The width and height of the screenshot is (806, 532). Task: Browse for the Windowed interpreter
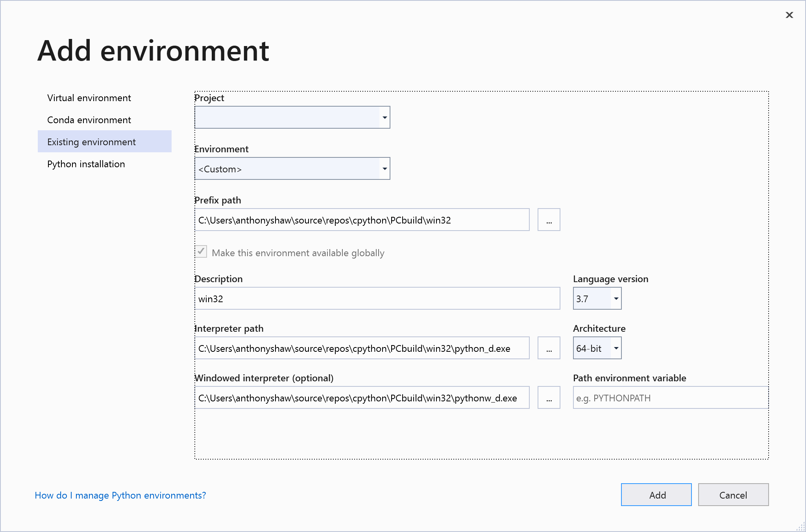click(549, 397)
